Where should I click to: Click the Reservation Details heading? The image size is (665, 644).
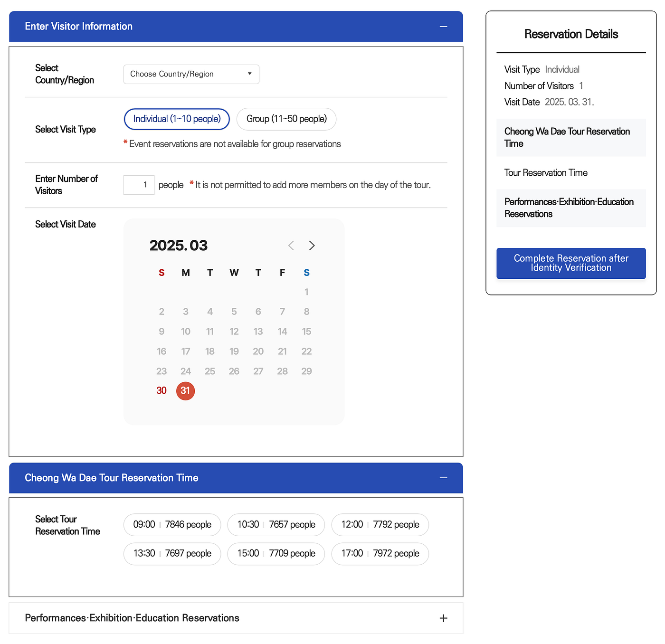pos(571,34)
